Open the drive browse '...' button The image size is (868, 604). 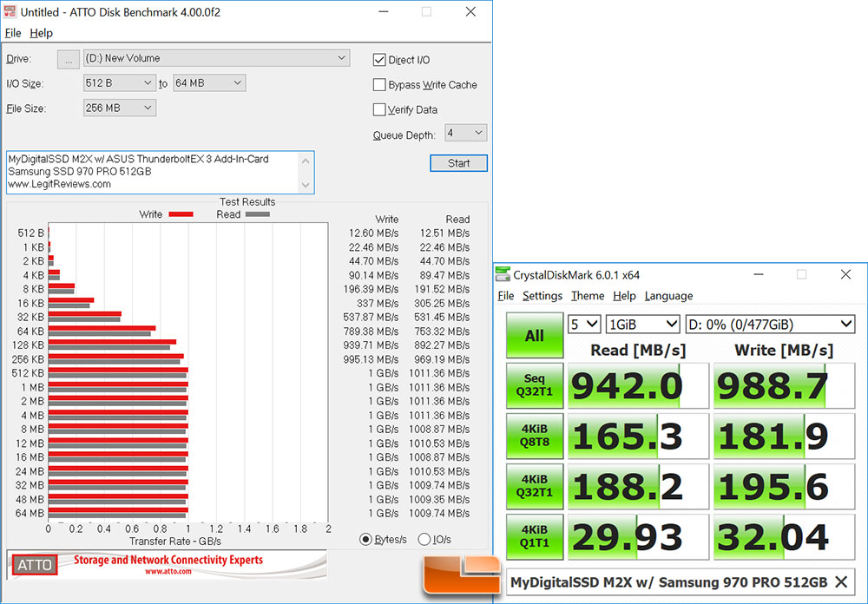pyautogui.click(x=69, y=59)
